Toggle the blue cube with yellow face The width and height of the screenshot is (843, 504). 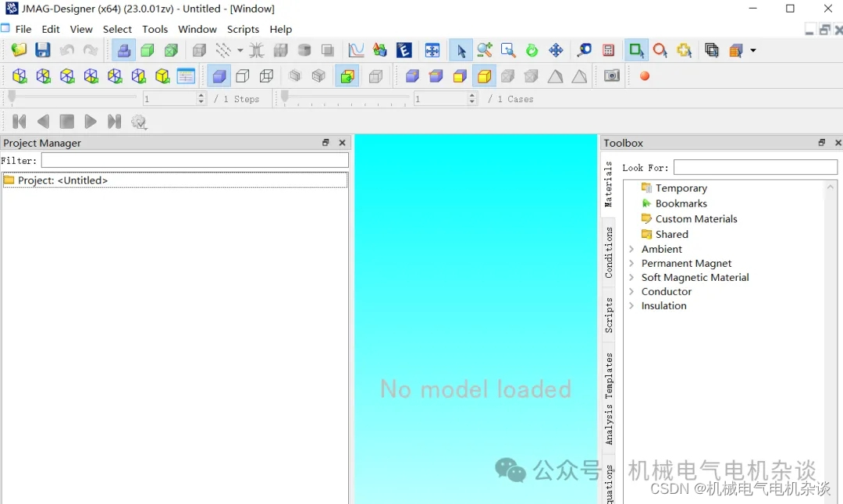click(x=436, y=76)
